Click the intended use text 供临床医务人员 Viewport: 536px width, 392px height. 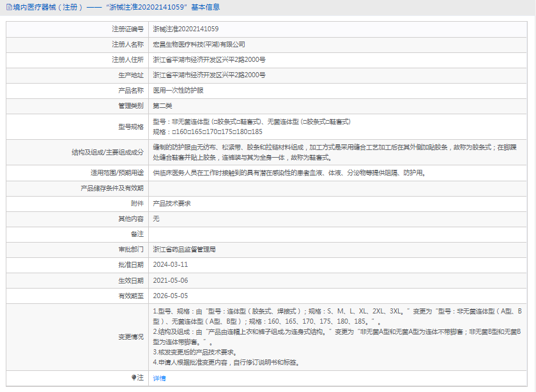290,173
